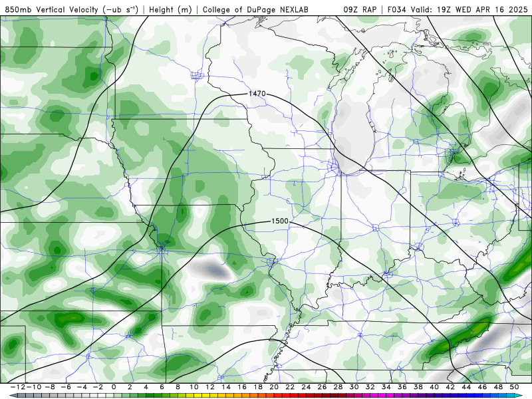Image resolution: width=532 pixels, height=399 pixels.
Task: Click the 24 value on the color scale
Action: click(x=306, y=387)
